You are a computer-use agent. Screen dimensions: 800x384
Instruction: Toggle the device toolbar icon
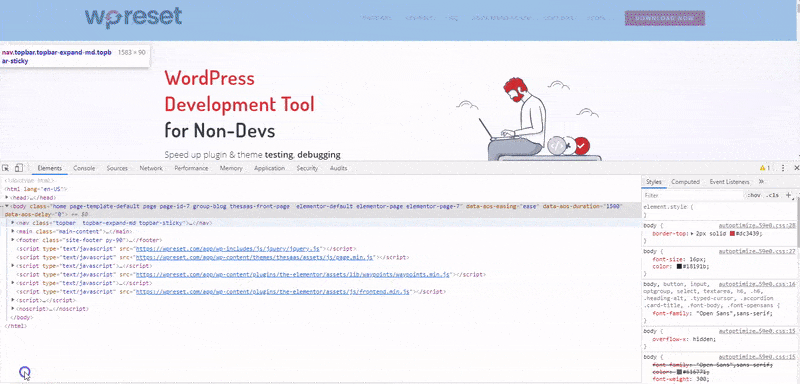pos(18,168)
